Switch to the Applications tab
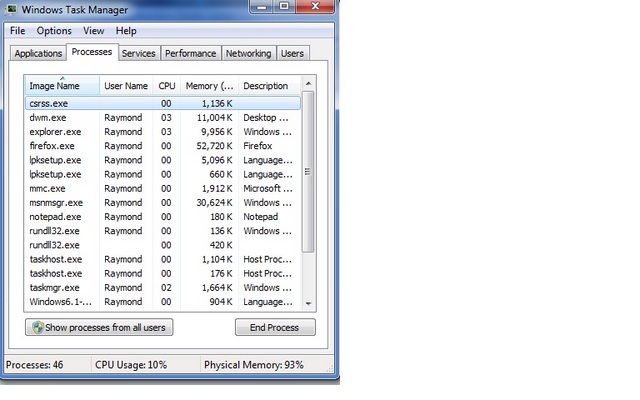This screenshot has width=640, height=400. (x=38, y=53)
